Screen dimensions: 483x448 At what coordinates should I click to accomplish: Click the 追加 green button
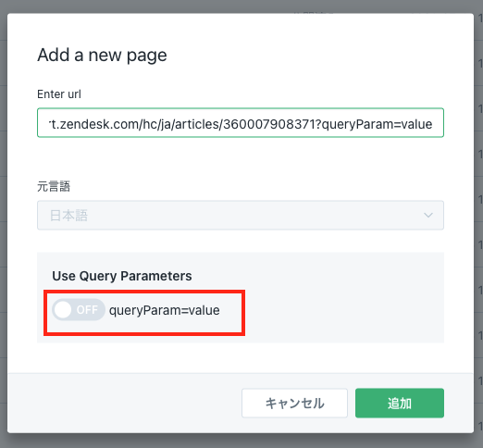[400, 403]
